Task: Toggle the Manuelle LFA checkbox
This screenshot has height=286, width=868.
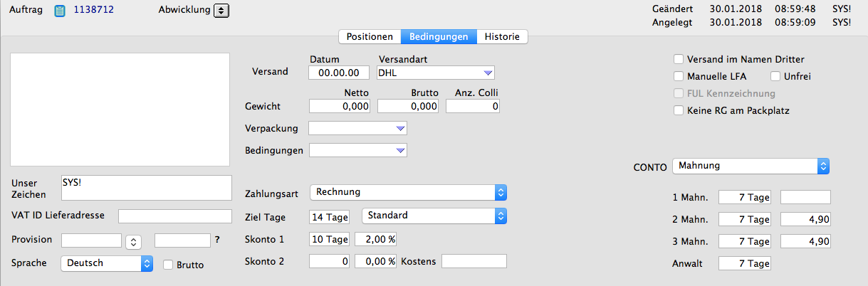Action: click(679, 76)
